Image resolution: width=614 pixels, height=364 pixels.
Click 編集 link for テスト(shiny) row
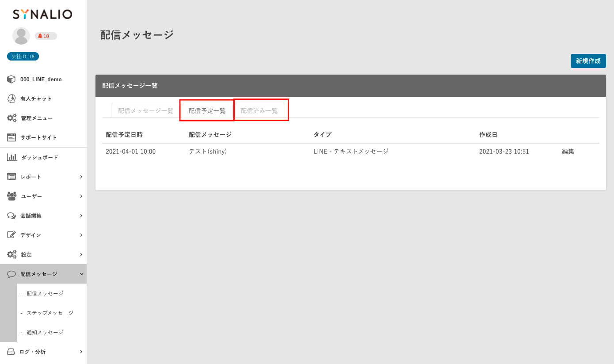click(x=568, y=152)
